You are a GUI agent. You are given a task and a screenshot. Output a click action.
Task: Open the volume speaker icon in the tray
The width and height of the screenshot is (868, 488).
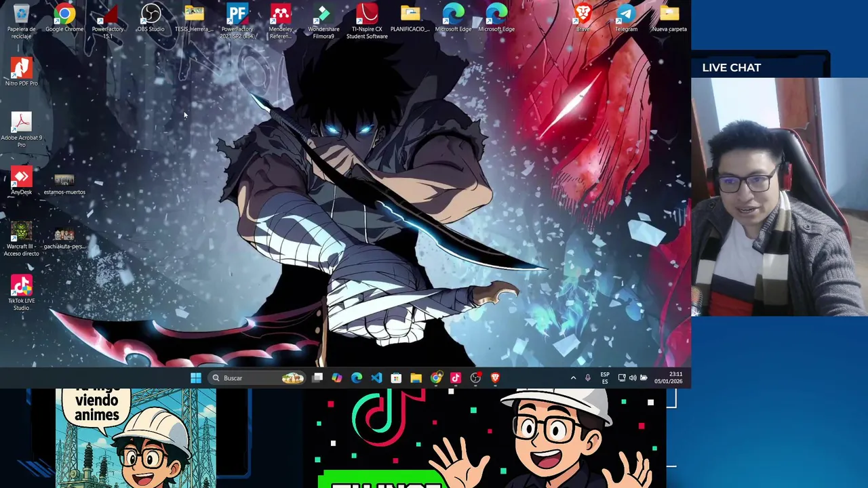(633, 378)
